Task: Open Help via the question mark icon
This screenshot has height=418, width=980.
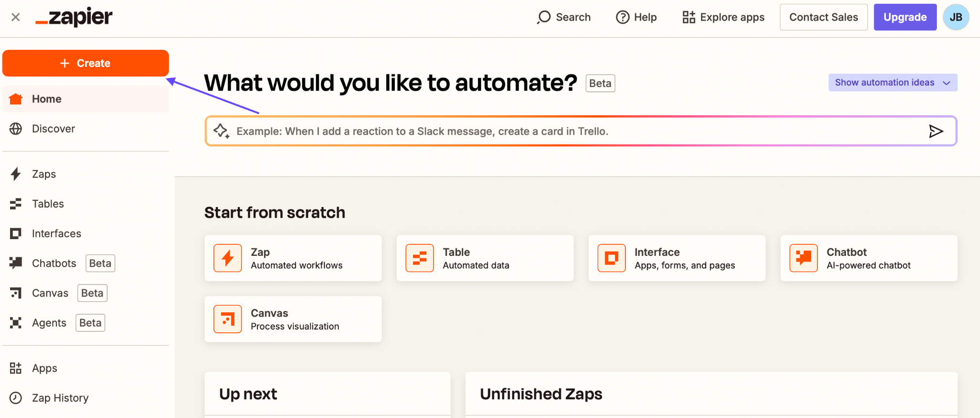Action: tap(623, 17)
